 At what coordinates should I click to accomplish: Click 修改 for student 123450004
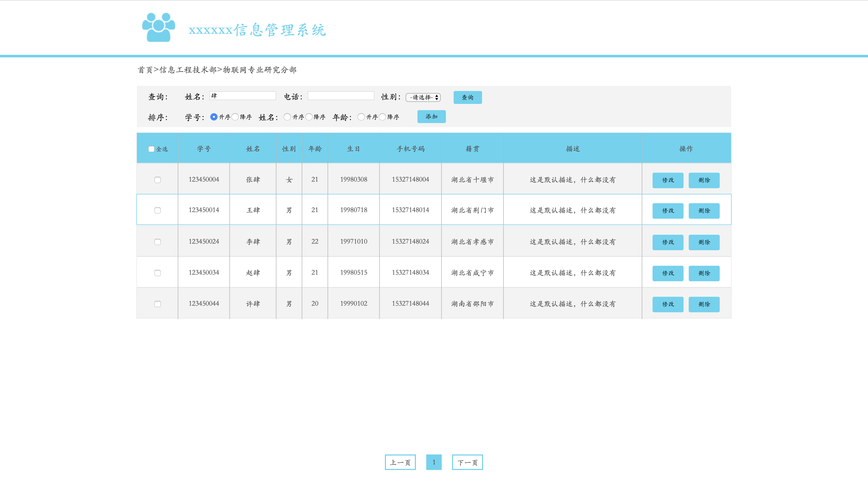point(668,180)
